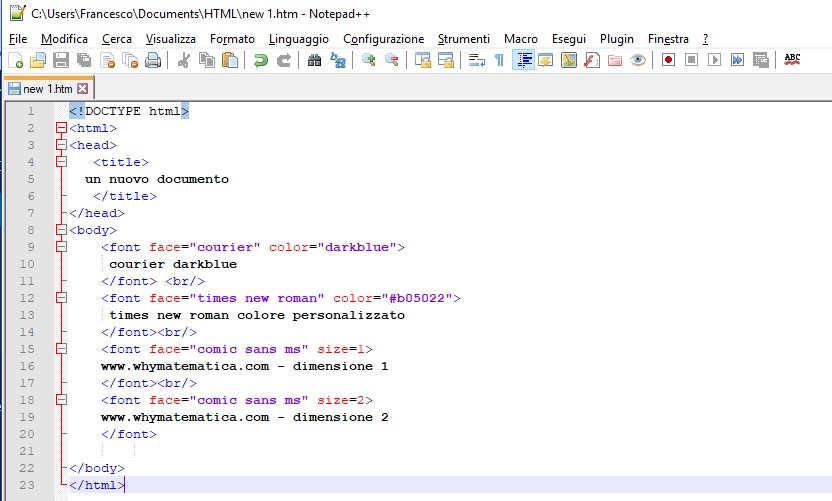Open the Formato menu

232,39
